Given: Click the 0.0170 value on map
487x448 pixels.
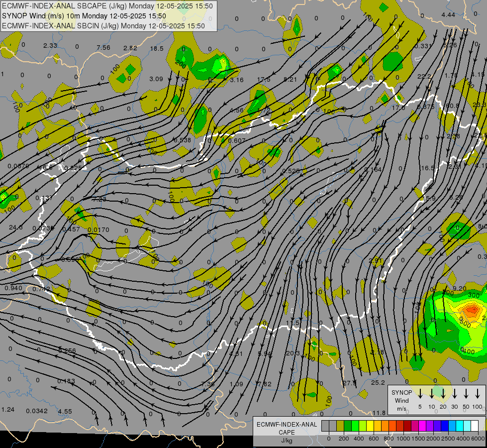Looking at the screenshot, I should pos(98,230).
